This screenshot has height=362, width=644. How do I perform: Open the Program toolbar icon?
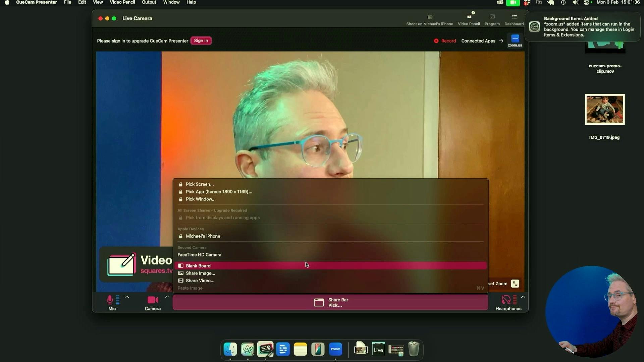click(x=492, y=20)
